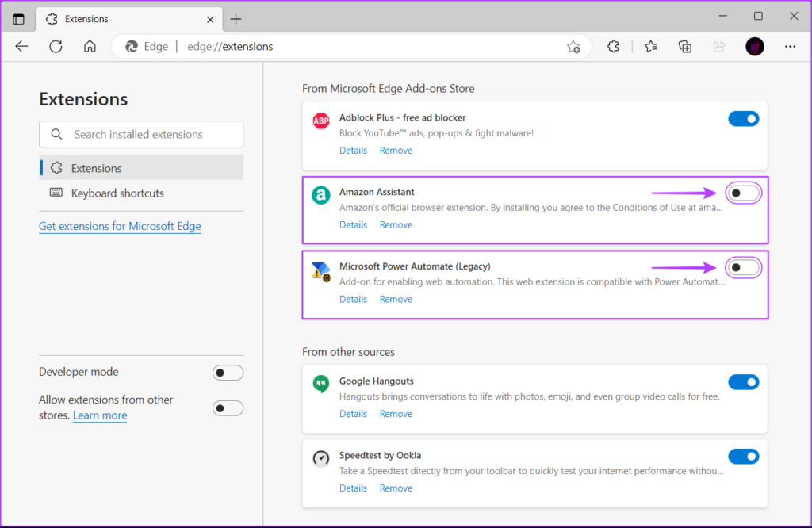The width and height of the screenshot is (812, 528).
Task: Click the Speedtest by Ookla gauge icon
Action: (321, 458)
